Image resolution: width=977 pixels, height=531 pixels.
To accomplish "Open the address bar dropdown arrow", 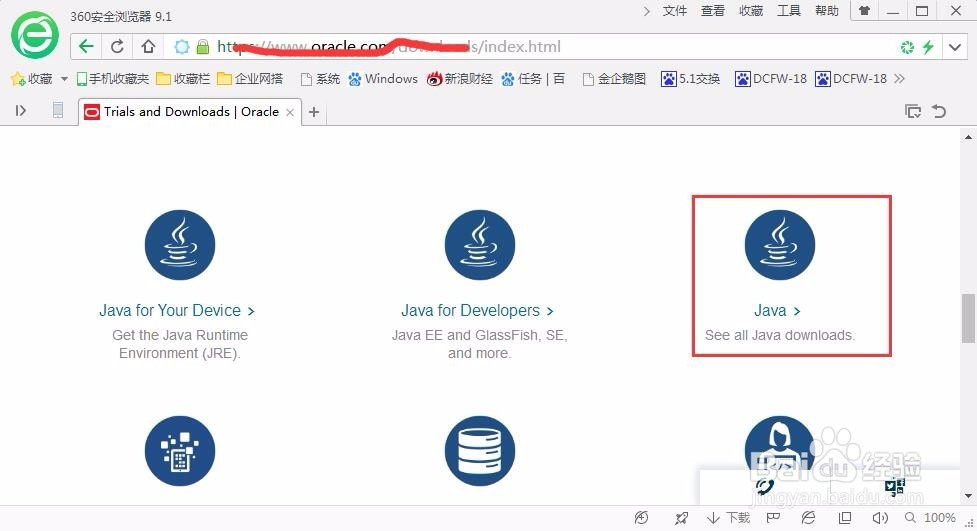I will pyautogui.click(x=955, y=47).
